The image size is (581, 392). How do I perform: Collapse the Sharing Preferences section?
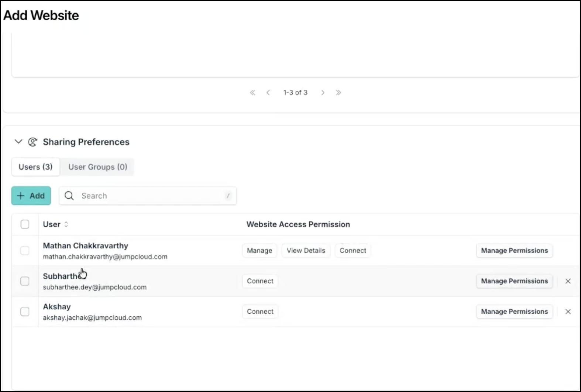point(18,142)
